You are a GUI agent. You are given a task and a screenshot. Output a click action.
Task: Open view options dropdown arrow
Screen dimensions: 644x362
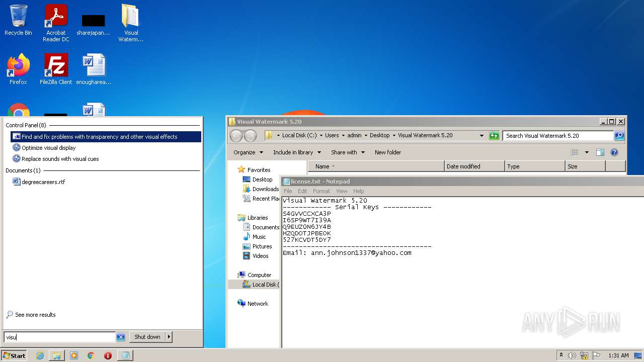click(587, 152)
